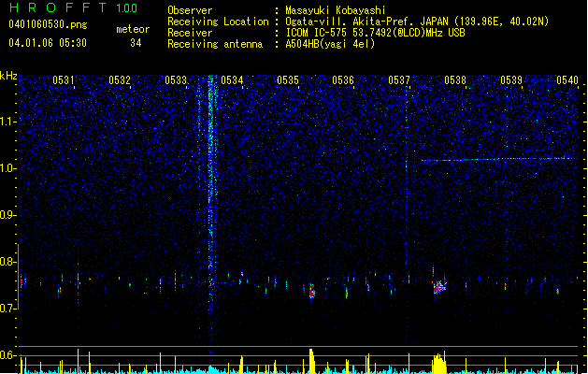Click the 'meteor' label

click(133, 29)
